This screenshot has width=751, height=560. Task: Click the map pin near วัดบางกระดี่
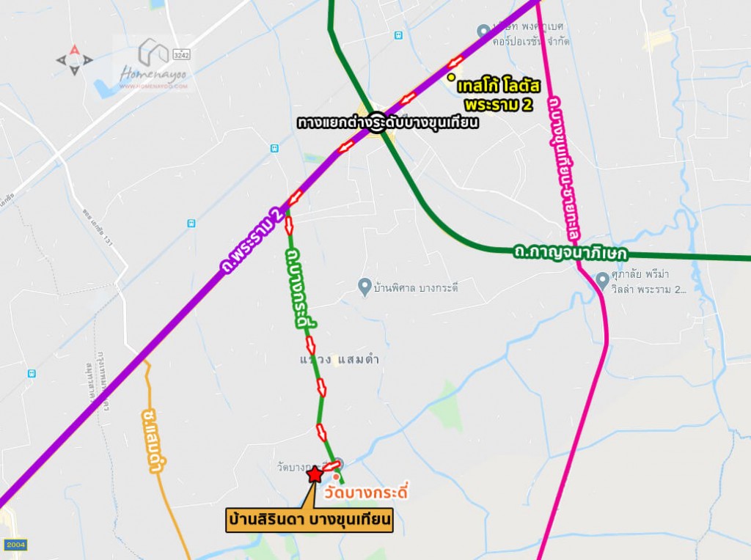[x=338, y=463]
